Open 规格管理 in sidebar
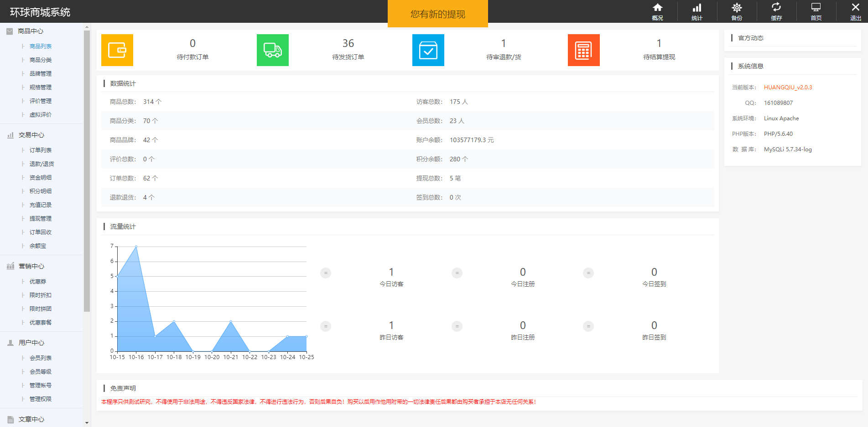The width and height of the screenshot is (868, 427). 41,87
